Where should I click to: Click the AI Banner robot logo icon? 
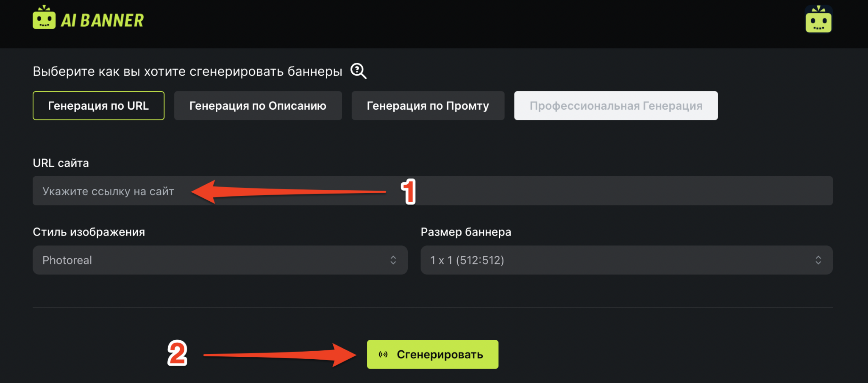click(x=44, y=18)
